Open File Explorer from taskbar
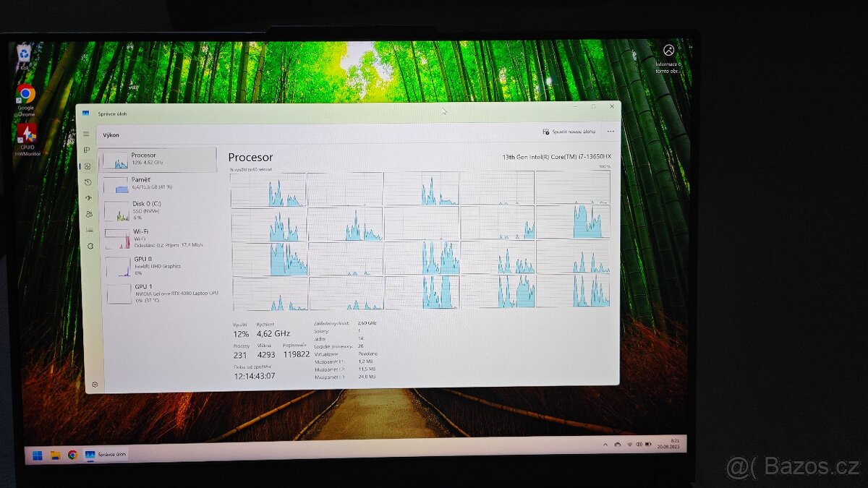This screenshot has width=868, height=488. 55,455
